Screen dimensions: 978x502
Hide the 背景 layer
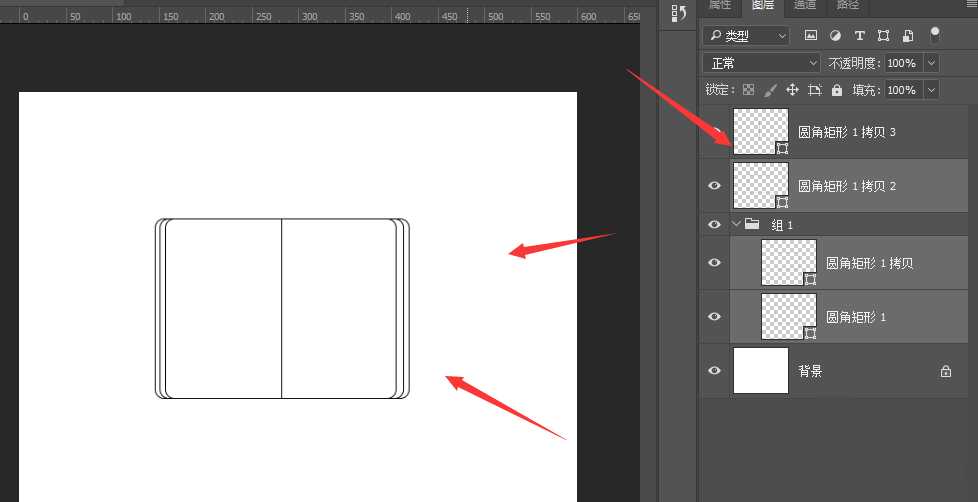pos(715,370)
